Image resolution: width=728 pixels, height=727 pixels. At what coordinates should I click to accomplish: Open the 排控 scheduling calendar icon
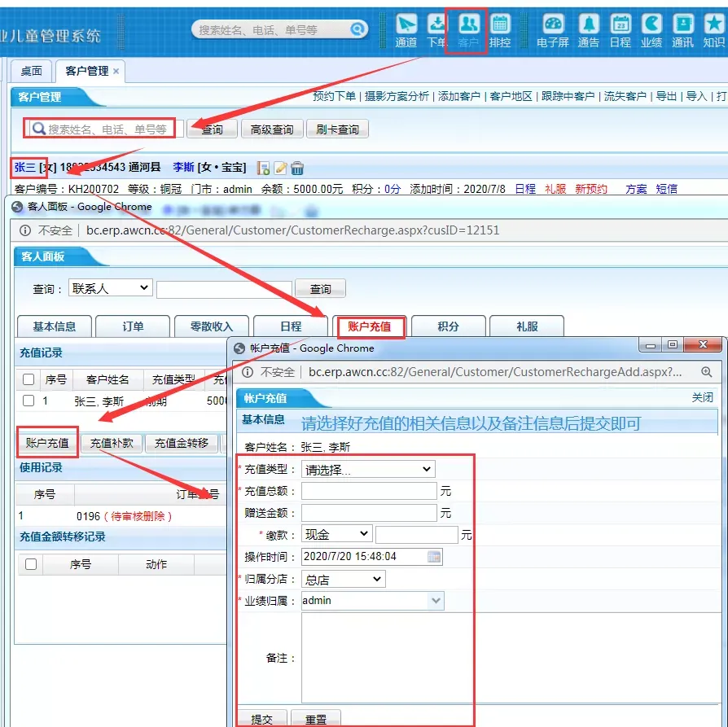point(500,29)
